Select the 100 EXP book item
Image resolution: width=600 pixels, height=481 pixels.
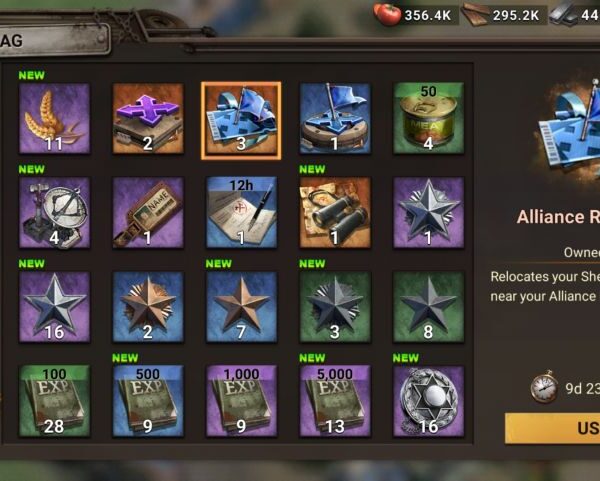pos(54,401)
